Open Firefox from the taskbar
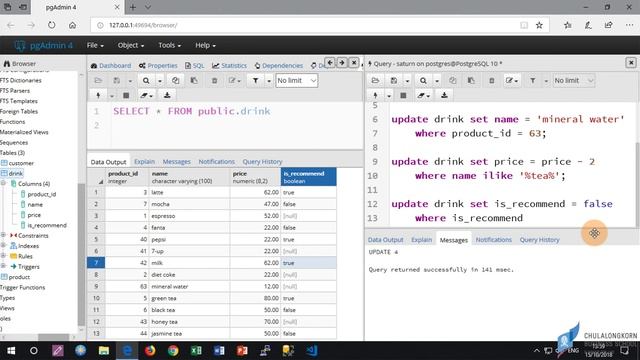 [150, 351]
